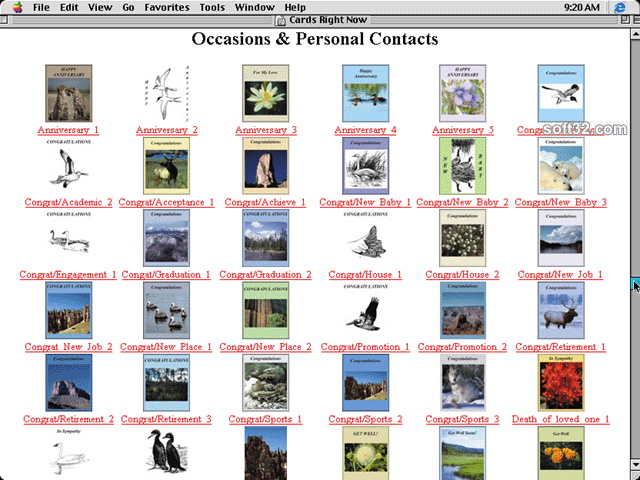Choose the red flowers Death of loved one card
Viewport: 640px width, 480px height.
[561, 382]
